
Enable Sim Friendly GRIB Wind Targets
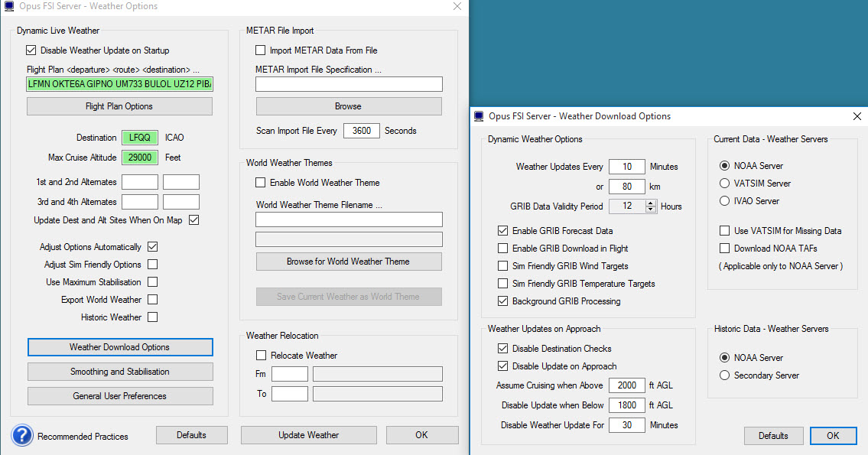coord(502,266)
